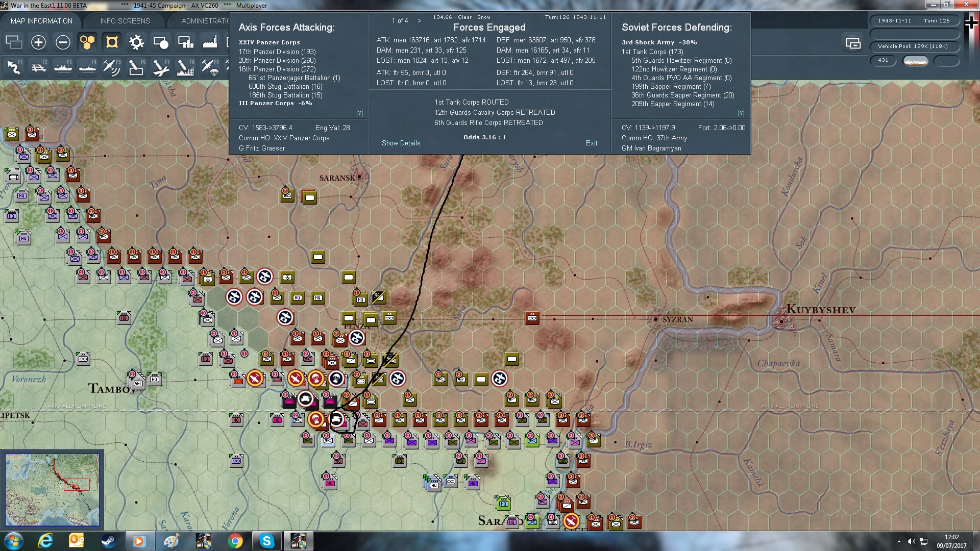Viewport: 980px width, 551px height.
Task: Click 1st Tank Corps (173) entry
Action: [652, 52]
